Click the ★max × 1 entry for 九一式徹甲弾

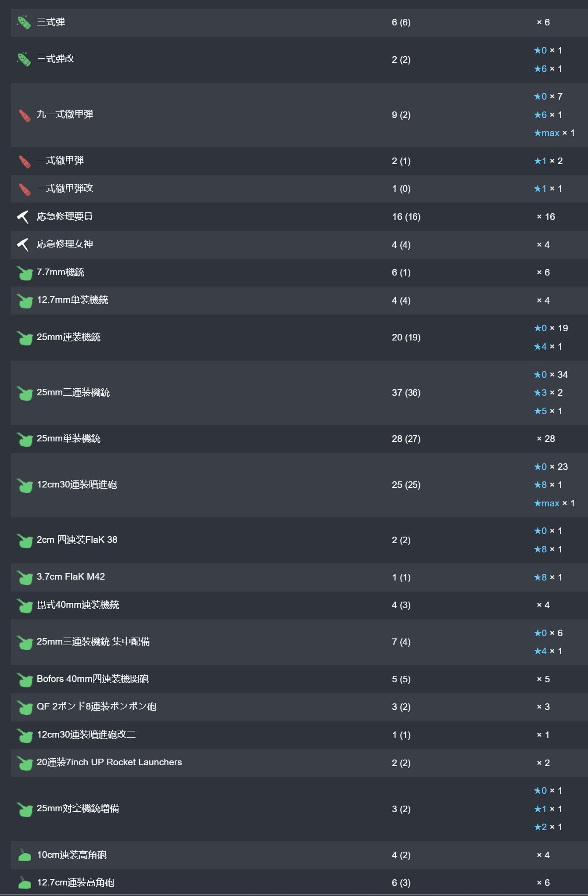point(554,133)
